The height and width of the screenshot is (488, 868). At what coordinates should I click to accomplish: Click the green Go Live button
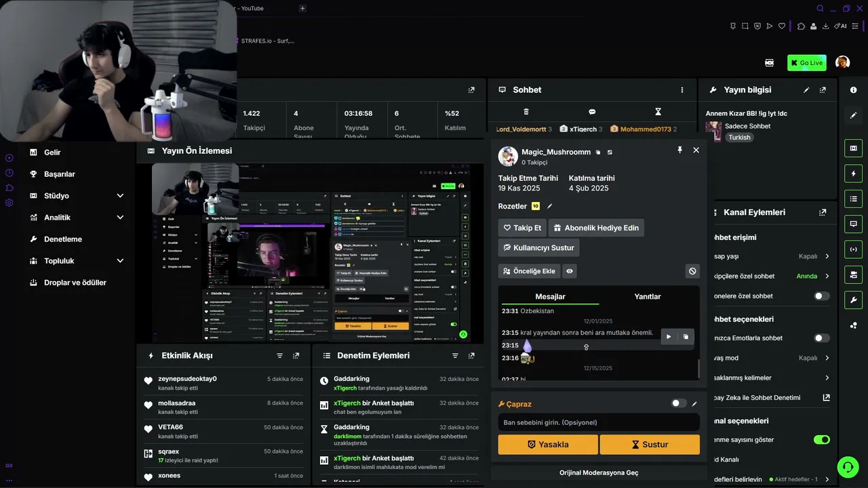pos(807,63)
